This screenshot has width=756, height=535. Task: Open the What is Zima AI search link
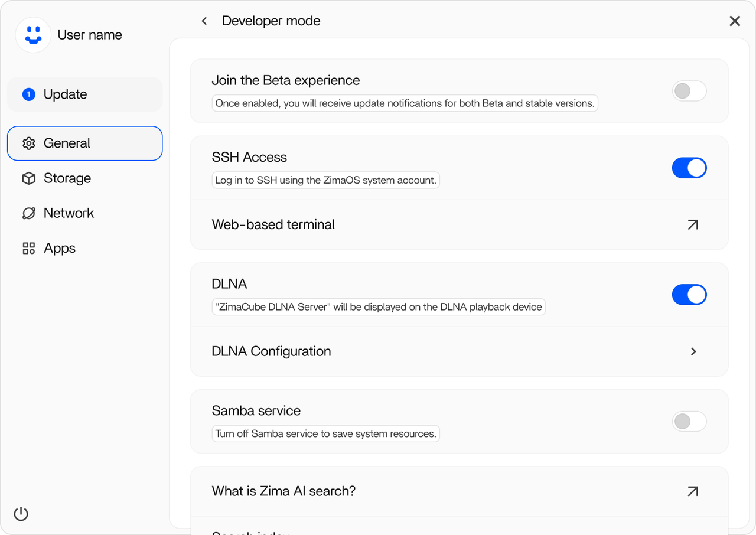(x=693, y=491)
